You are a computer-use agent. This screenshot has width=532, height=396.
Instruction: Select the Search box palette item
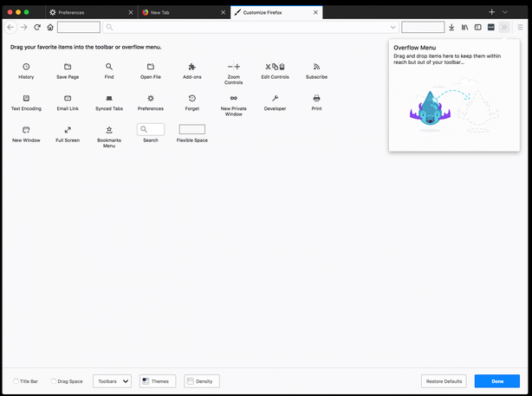tap(151, 129)
